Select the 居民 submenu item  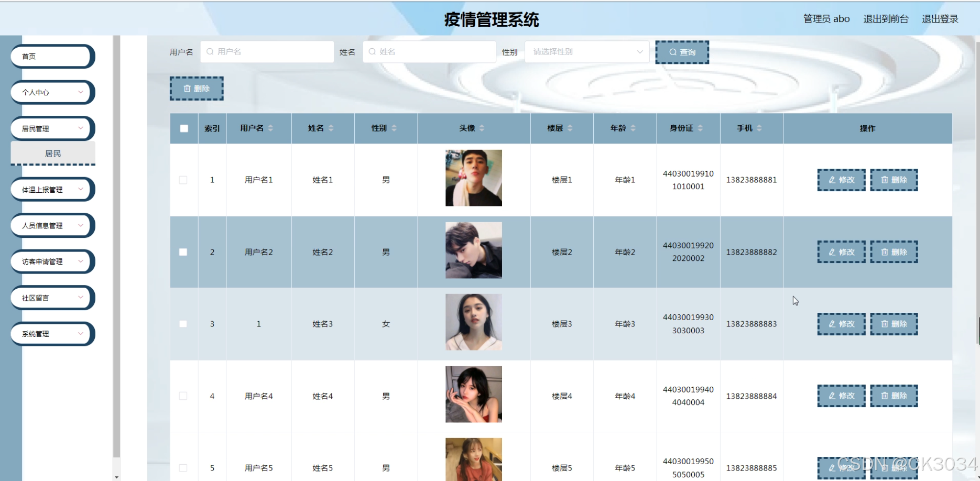click(53, 154)
